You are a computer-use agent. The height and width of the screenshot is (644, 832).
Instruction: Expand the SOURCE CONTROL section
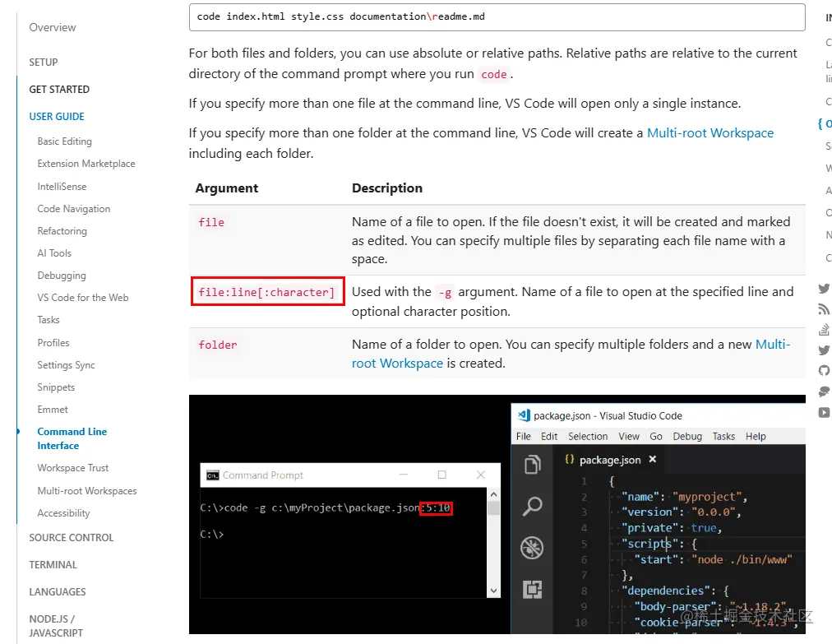tap(72, 537)
